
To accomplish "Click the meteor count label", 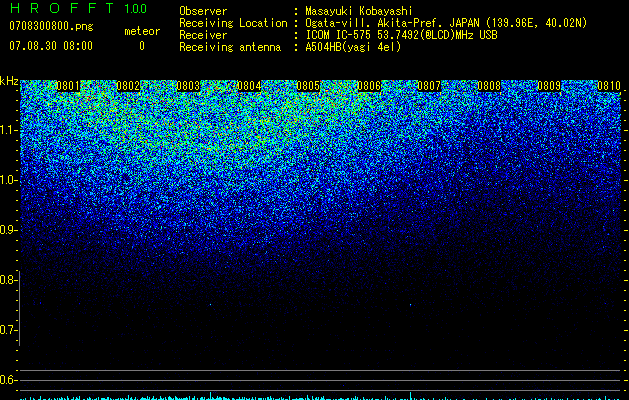I will (142, 31).
